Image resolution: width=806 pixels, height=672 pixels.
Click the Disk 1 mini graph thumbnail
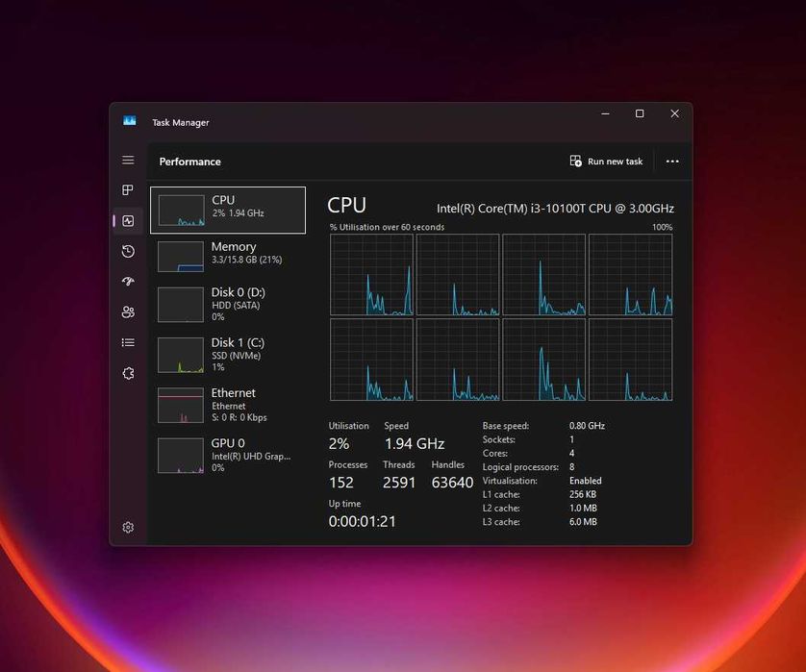coord(181,355)
